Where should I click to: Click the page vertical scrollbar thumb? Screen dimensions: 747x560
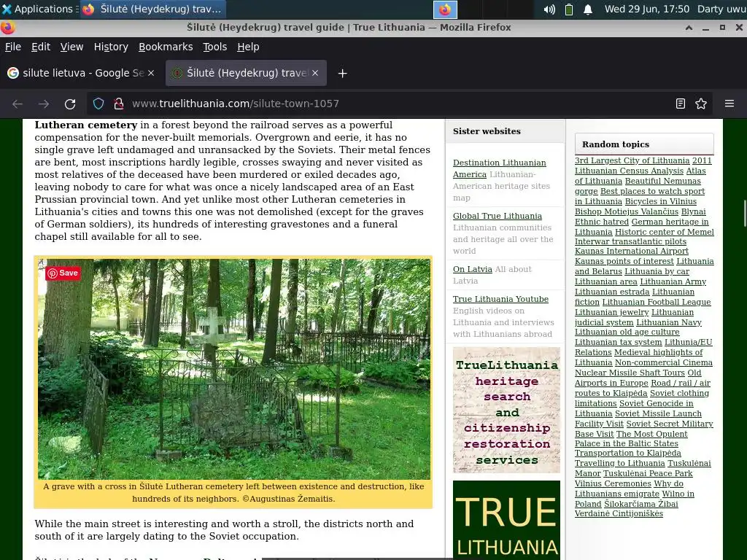pos(745,214)
